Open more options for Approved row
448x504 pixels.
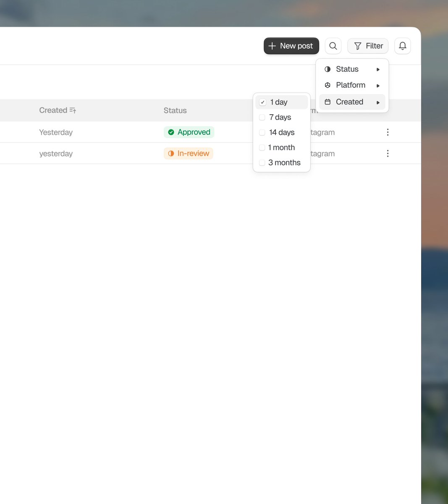tap(388, 132)
